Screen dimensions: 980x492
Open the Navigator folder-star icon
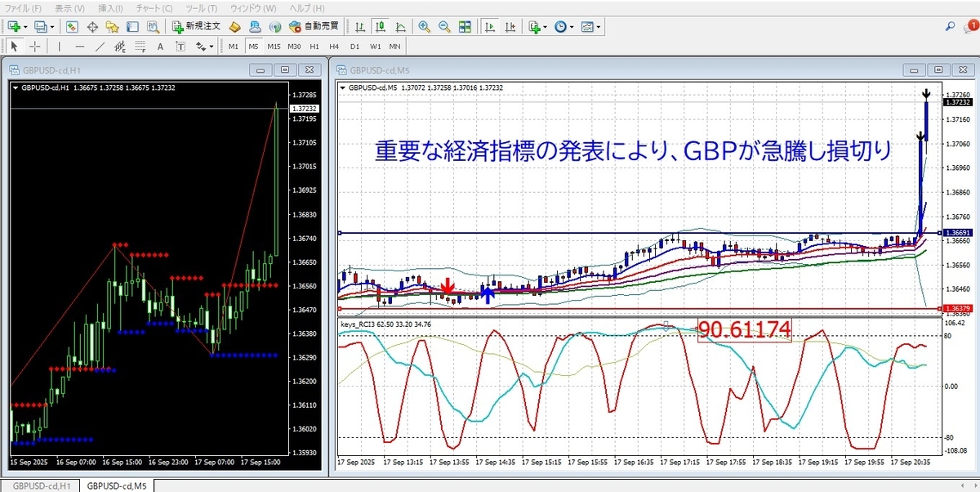[112, 27]
